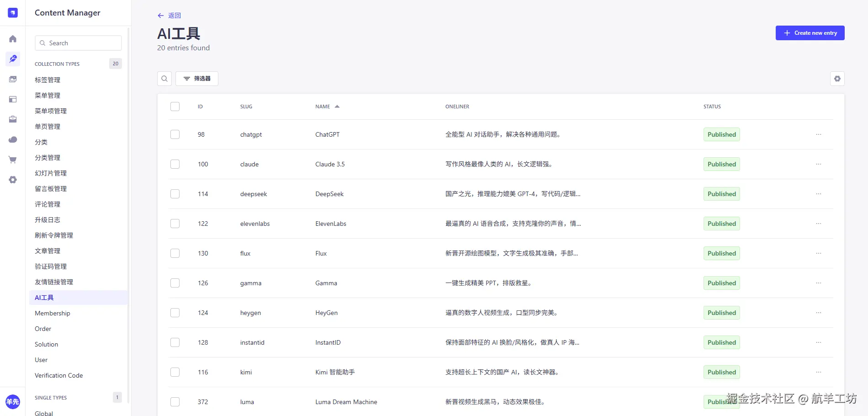Click the ID 130 cell
Screen dimensions: 868x416
pos(203,253)
